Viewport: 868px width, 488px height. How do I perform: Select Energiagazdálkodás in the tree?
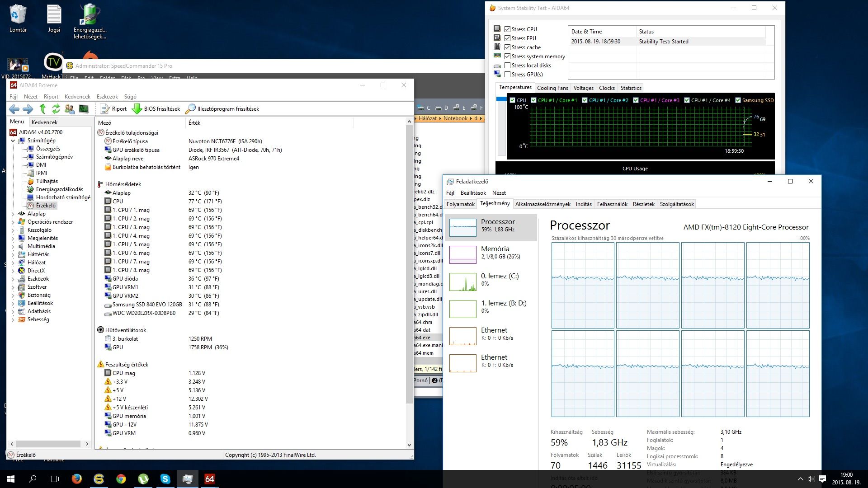59,189
